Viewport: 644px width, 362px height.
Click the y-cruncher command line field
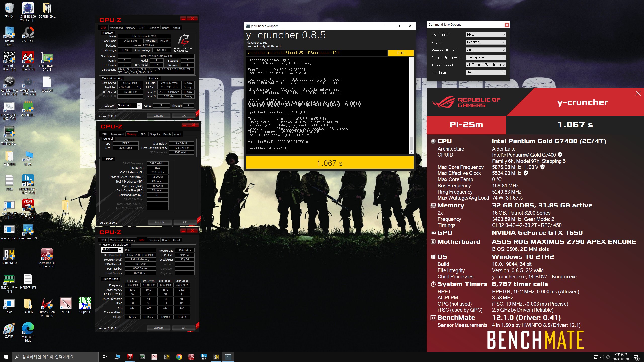pyautogui.click(x=316, y=53)
